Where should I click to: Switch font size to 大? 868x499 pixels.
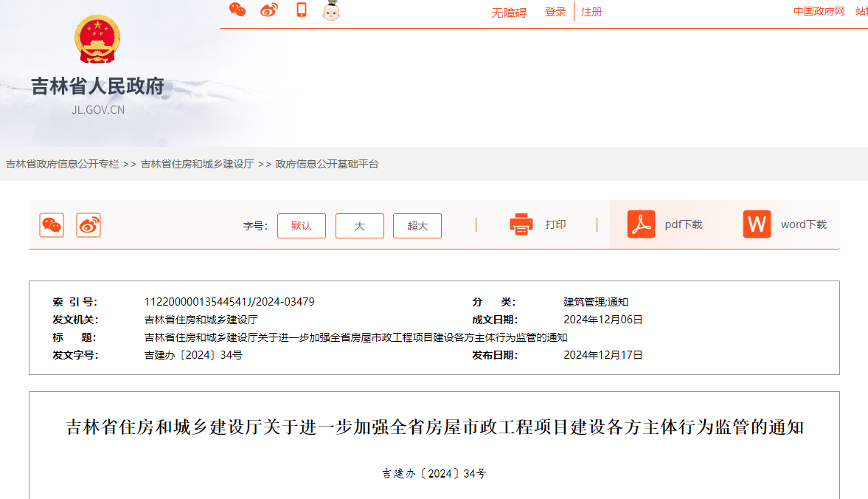click(359, 225)
